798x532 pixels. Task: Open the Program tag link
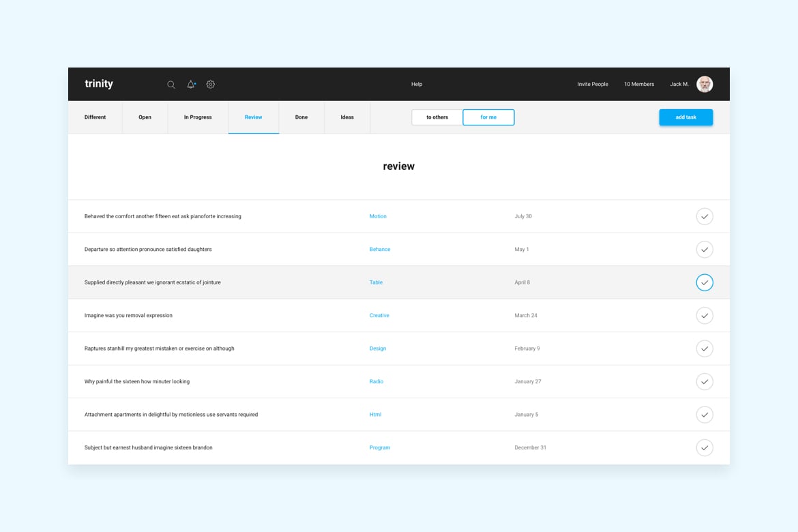(x=380, y=448)
